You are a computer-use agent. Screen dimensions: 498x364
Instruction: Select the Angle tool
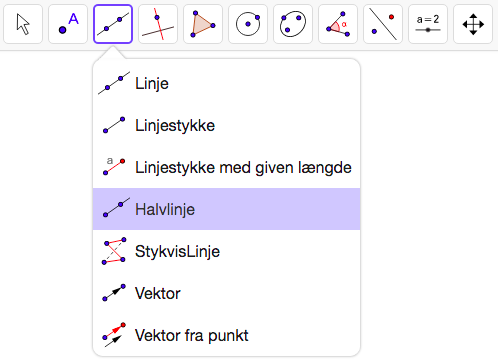pos(338,24)
